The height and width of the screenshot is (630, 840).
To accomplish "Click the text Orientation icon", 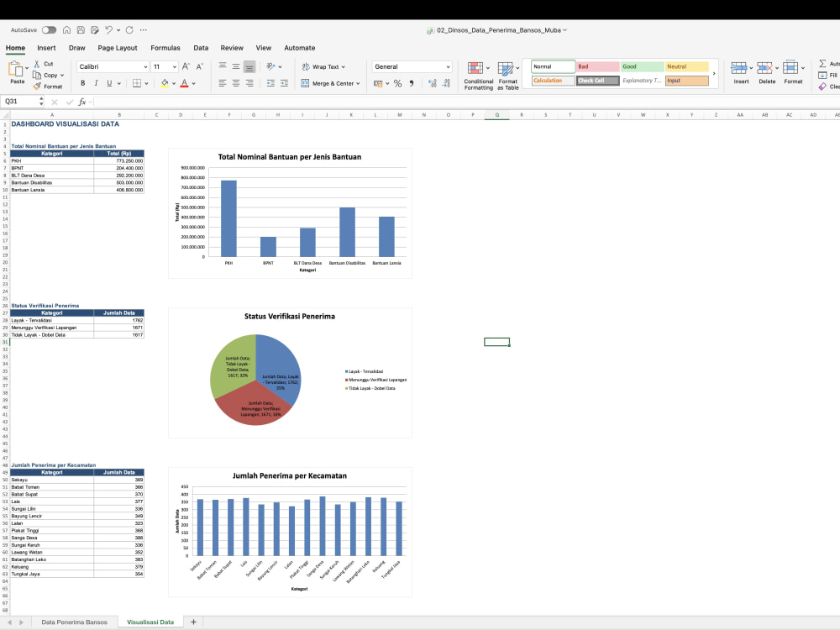I will [x=270, y=66].
